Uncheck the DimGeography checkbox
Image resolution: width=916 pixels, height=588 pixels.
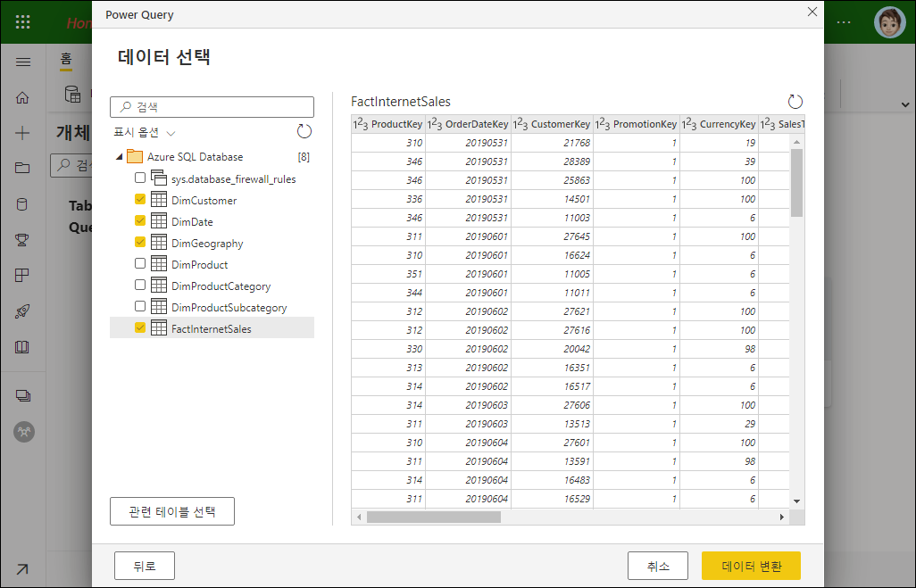(140, 242)
